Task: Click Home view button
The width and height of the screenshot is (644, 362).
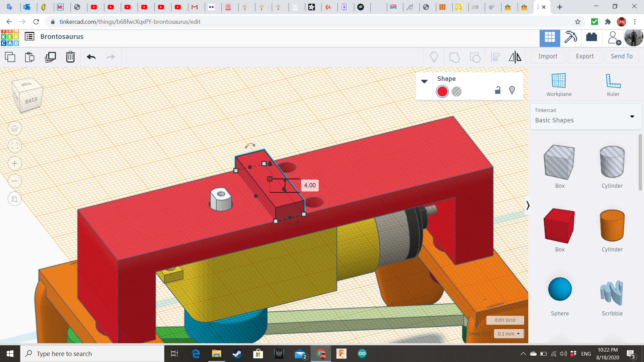Action: (x=15, y=128)
